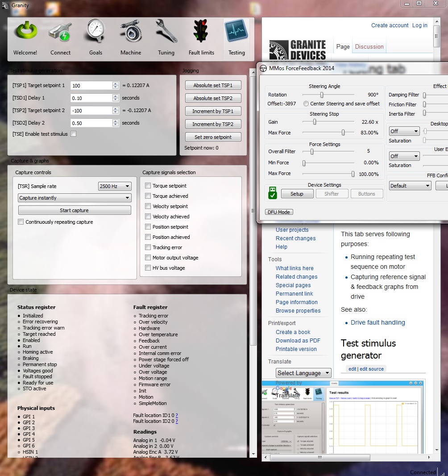Switch to the Page tab on wiki
The image size is (448, 476).
[x=343, y=47]
